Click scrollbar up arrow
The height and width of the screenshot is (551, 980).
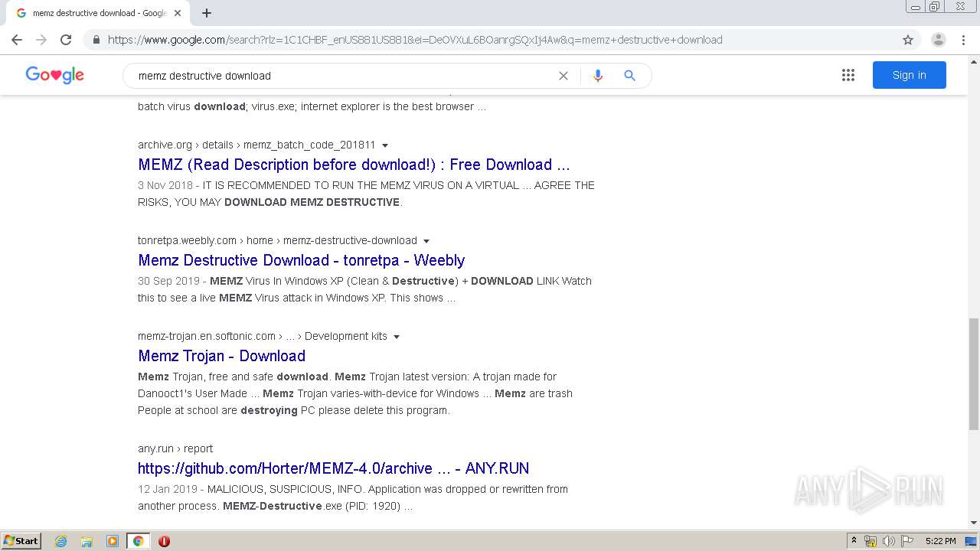[973, 61]
